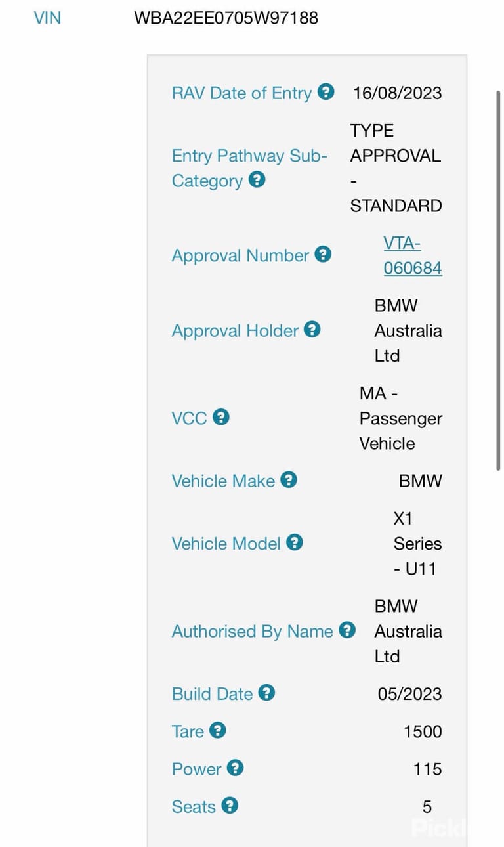504x847 pixels.
Task: Click the Authorised By Name label
Action: coord(253,632)
